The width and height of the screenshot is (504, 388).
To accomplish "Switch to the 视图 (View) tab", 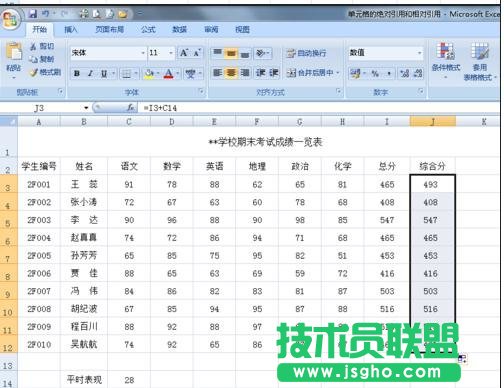I will coord(242,30).
